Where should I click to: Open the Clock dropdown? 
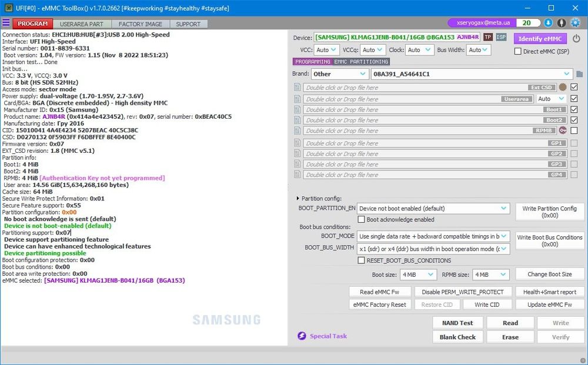click(420, 50)
